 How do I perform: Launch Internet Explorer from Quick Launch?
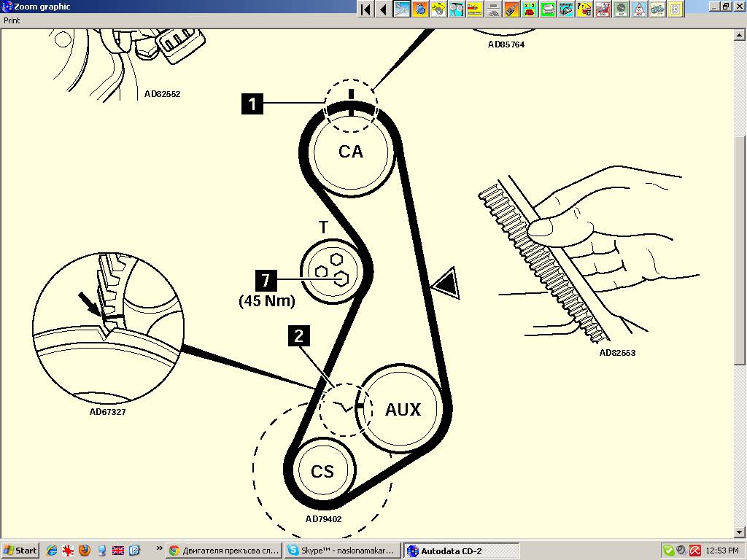[51, 551]
